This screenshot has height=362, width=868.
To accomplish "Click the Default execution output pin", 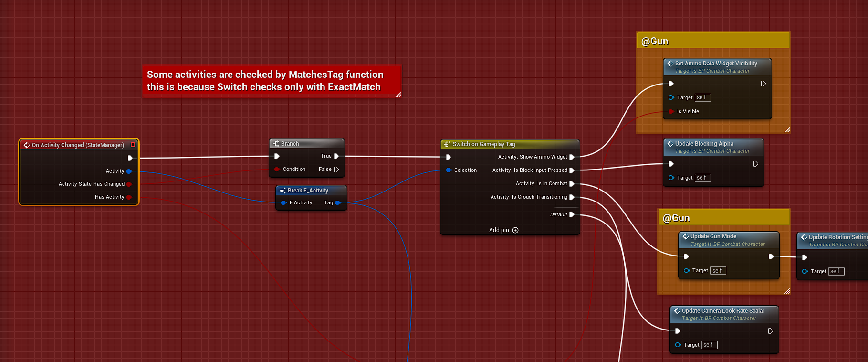I will point(572,214).
